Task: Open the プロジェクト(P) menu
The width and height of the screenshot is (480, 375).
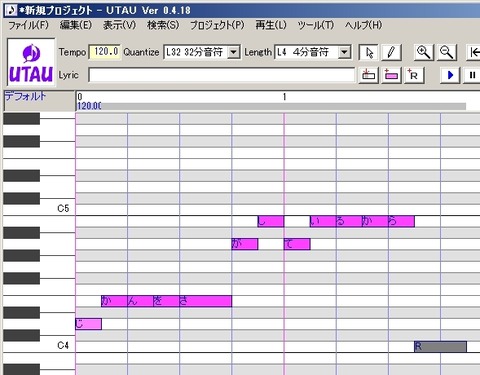Action: pos(217,25)
